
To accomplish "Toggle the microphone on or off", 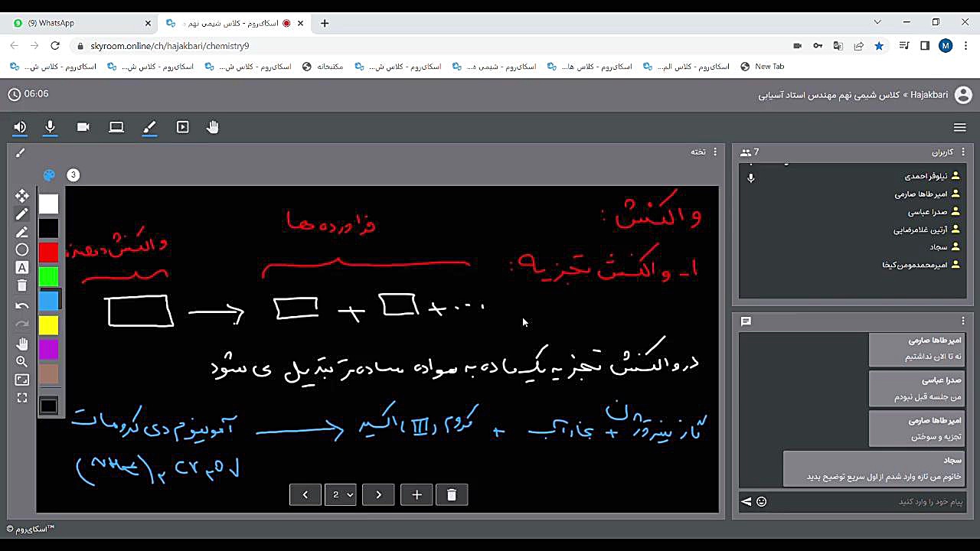I will (51, 127).
